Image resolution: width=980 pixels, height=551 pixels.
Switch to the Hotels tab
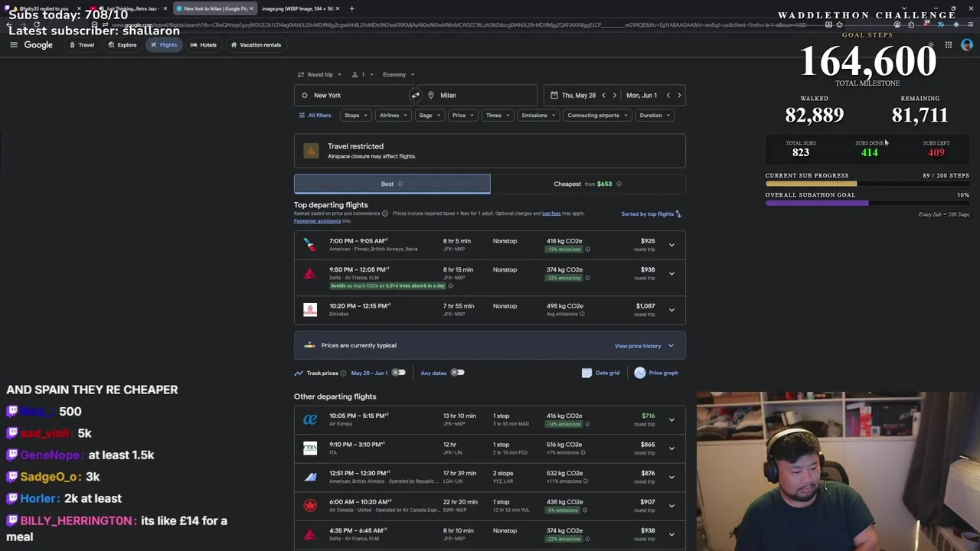[x=203, y=45]
